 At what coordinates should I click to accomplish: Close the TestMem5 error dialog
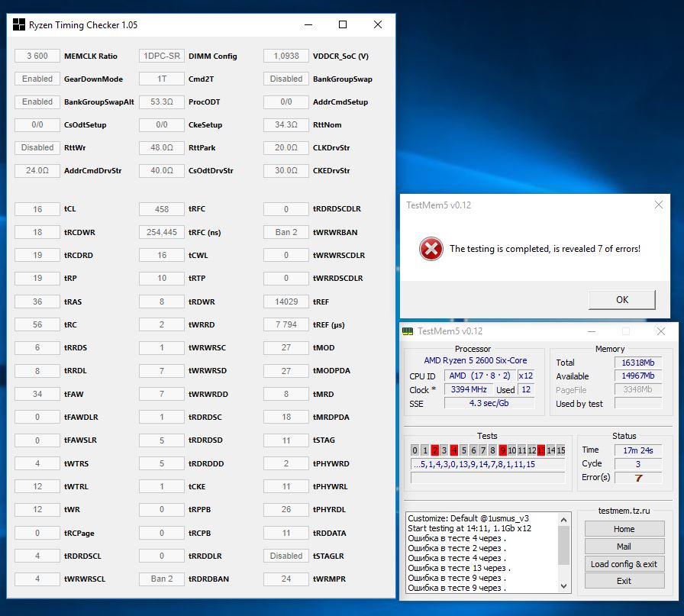tap(659, 205)
